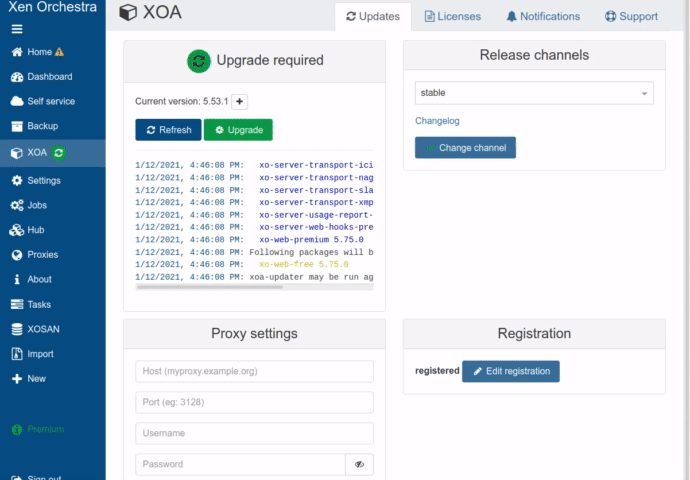Click the green refresh badge beside XOA

coord(59,153)
